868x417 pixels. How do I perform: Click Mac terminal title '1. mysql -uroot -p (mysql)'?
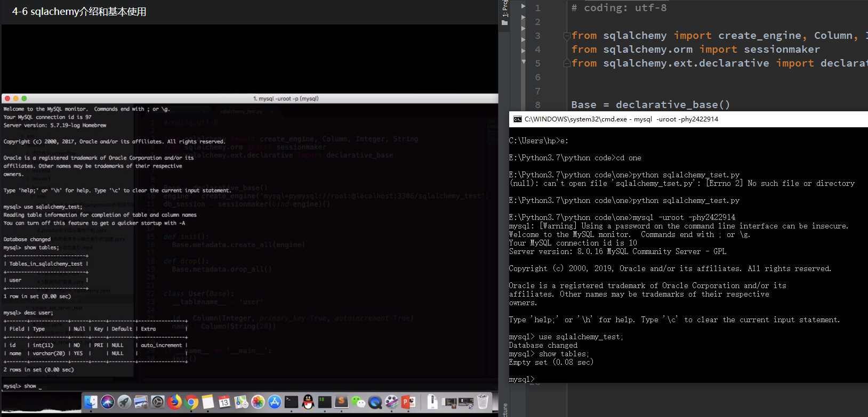286,99
